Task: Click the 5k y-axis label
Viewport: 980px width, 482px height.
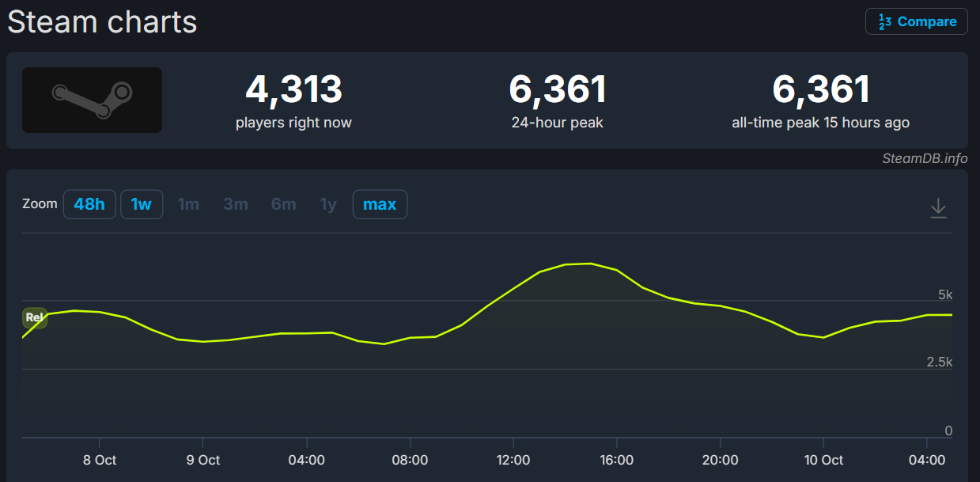Action: tap(945, 294)
